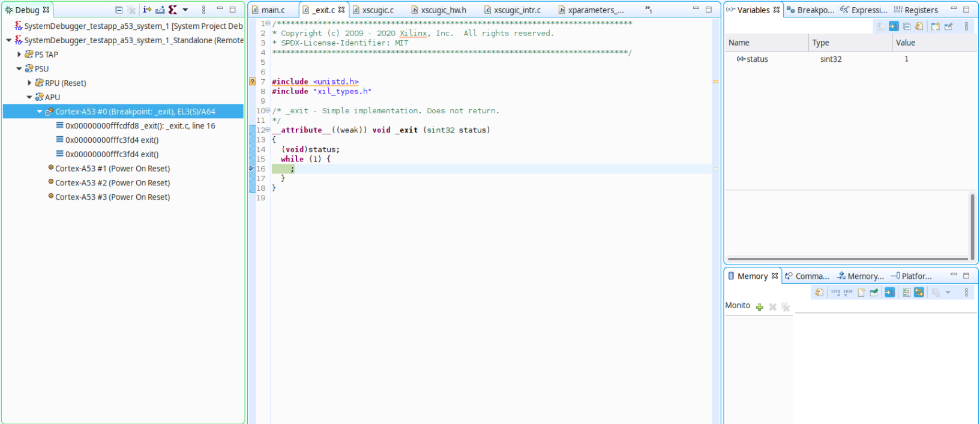Toggle Link with Debug Context in Memory view

[x=890, y=293]
